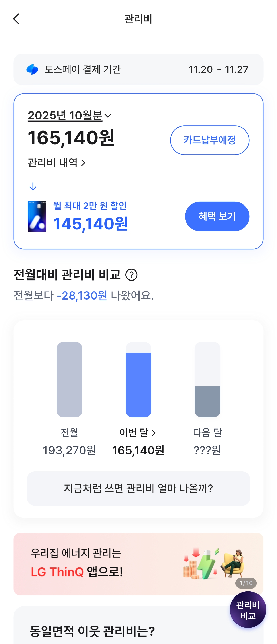Expand the 관리비 내역 details
Image resolution: width=277 pixels, height=644 pixels.
tap(56, 163)
